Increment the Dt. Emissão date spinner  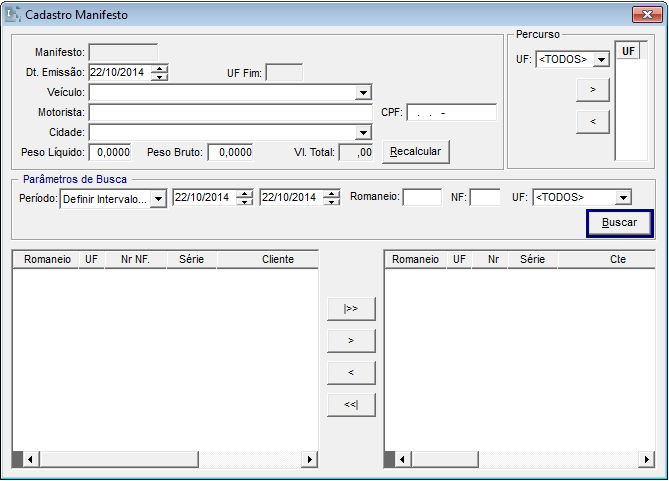point(159,68)
